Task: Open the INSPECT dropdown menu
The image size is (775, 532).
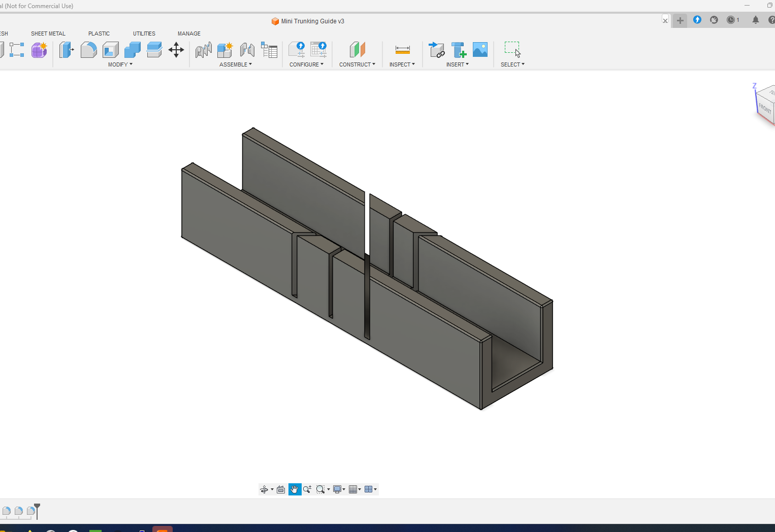Action: [402, 64]
